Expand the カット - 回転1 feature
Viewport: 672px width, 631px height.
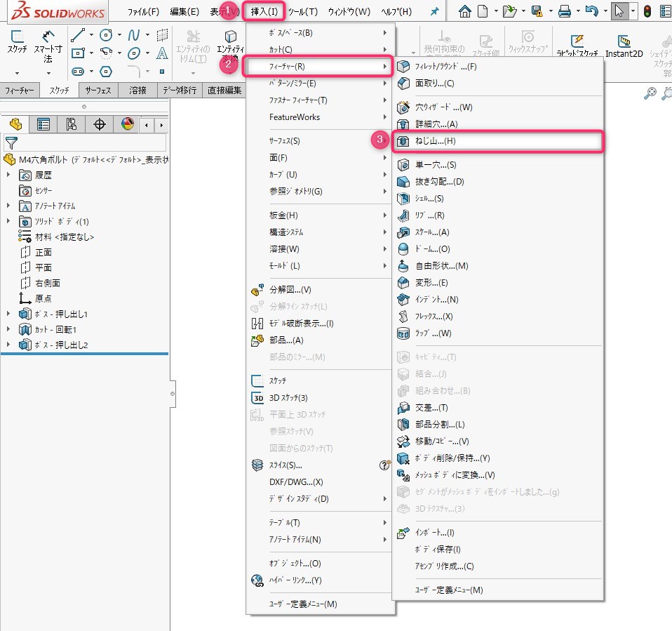click(x=8, y=329)
